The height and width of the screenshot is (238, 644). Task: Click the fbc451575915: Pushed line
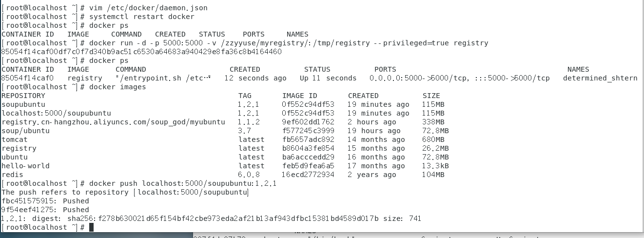click(45, 201)
